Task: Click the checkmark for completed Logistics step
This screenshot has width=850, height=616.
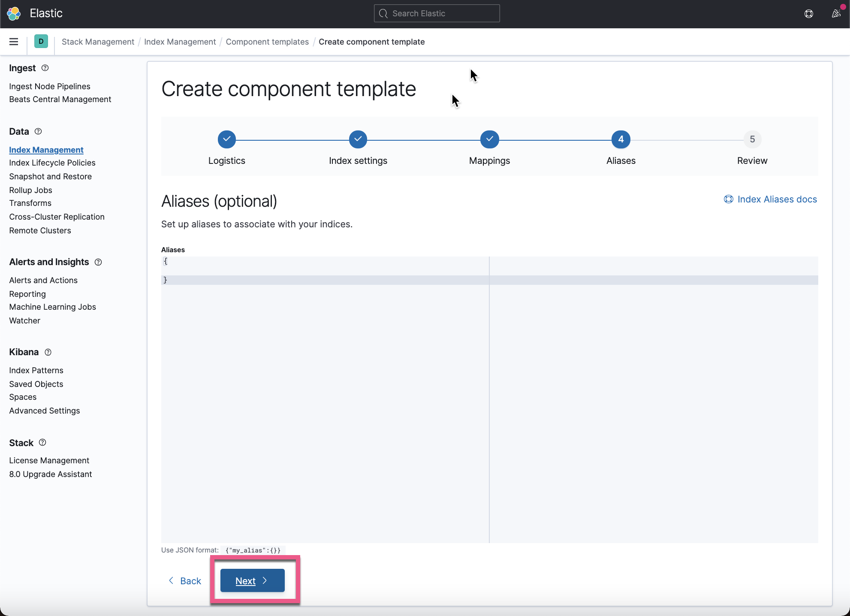Action: 226,139
